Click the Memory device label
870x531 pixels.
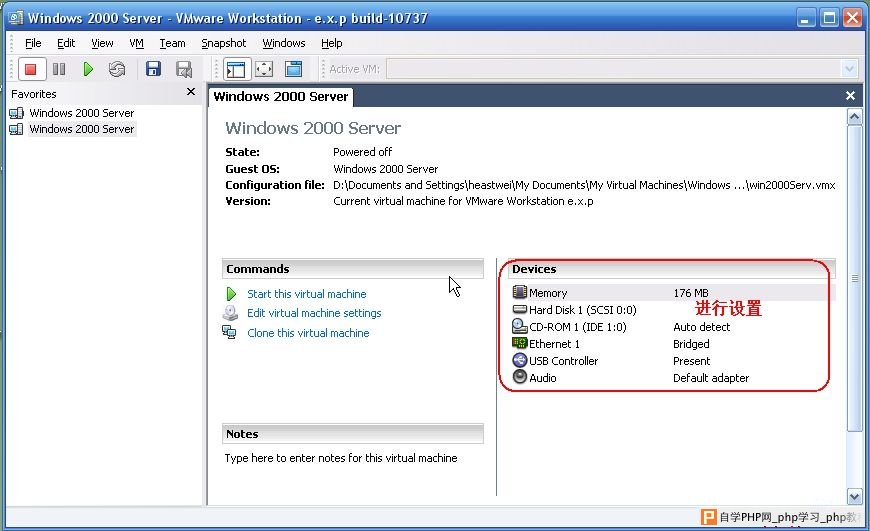(x=548, y=293)
